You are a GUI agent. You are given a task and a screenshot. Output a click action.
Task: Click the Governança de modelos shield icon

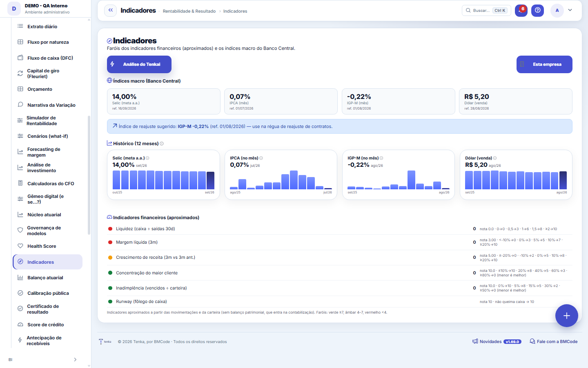coord(20,230)
